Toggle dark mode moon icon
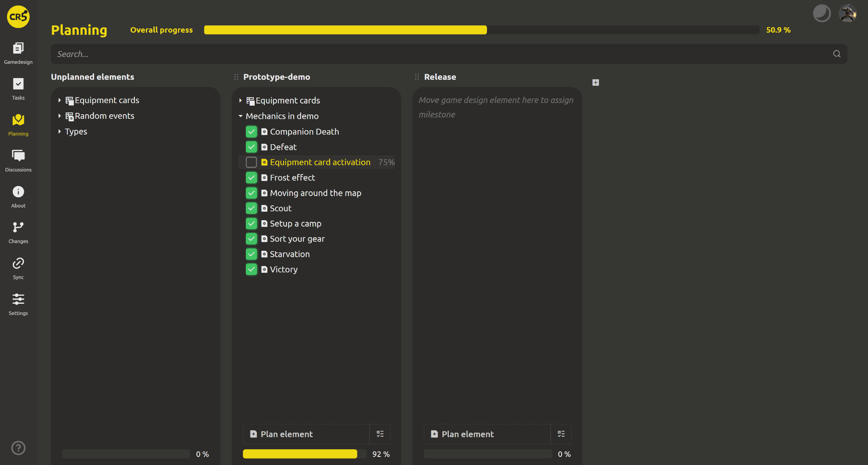Screen dimensions: 868x465 pyautogui.click(x=821, y=14)
